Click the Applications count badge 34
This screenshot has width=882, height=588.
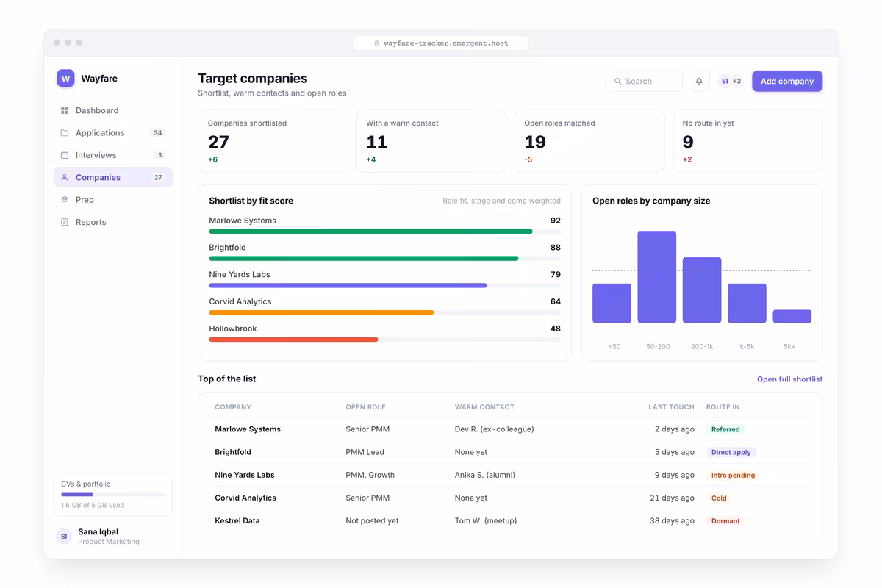[x=158, y=133]
